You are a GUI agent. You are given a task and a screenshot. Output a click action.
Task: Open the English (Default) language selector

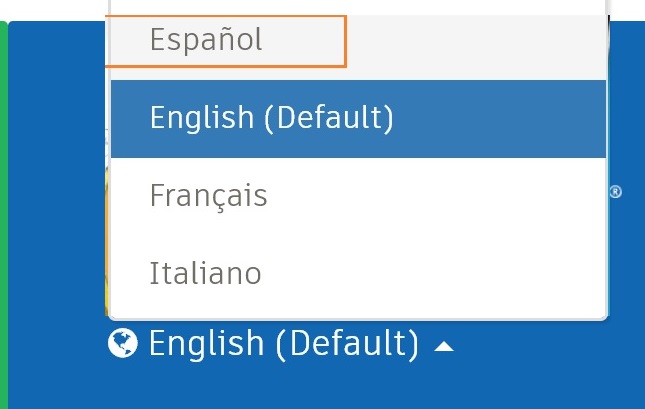click(x=281, y=344)
